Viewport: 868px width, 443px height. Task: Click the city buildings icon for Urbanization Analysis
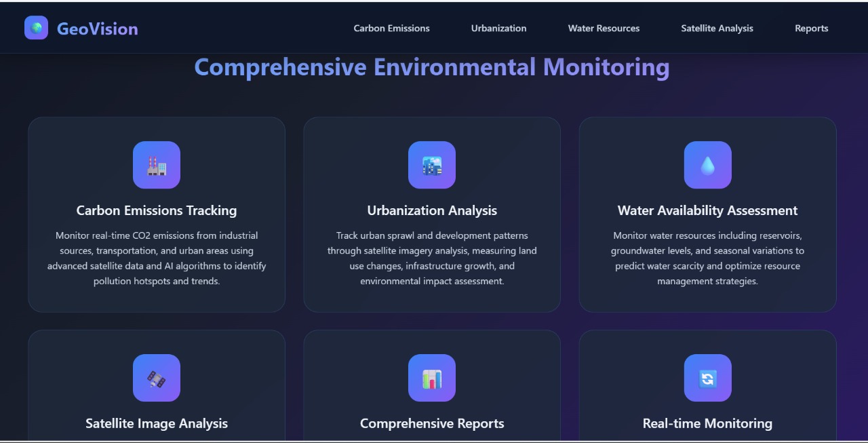(432, 165)
